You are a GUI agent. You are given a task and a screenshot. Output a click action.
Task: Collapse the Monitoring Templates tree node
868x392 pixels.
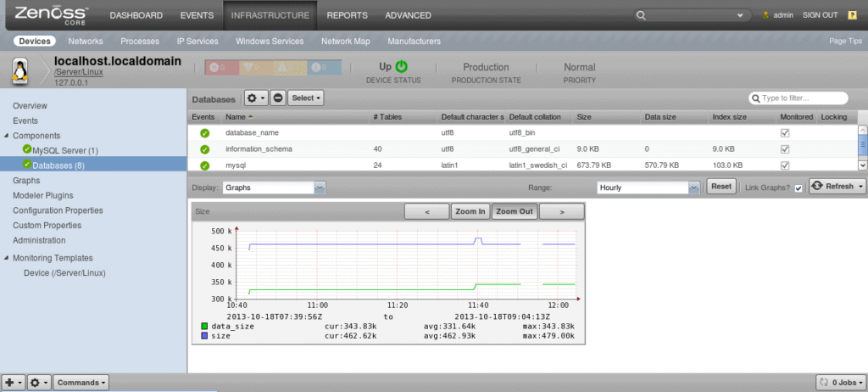point(7,259)
